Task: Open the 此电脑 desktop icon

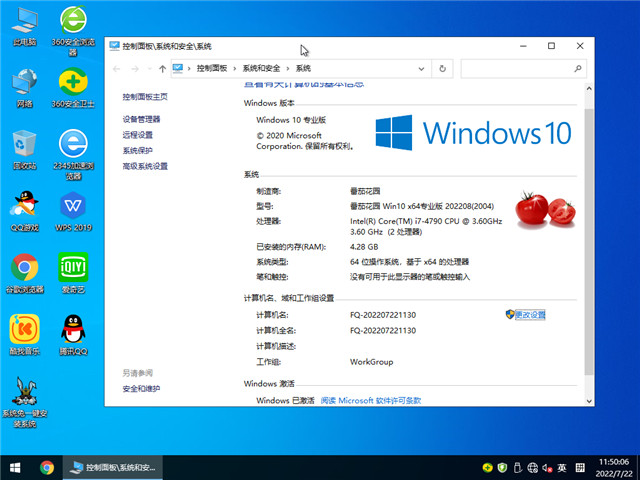Action: pos(24,27)
